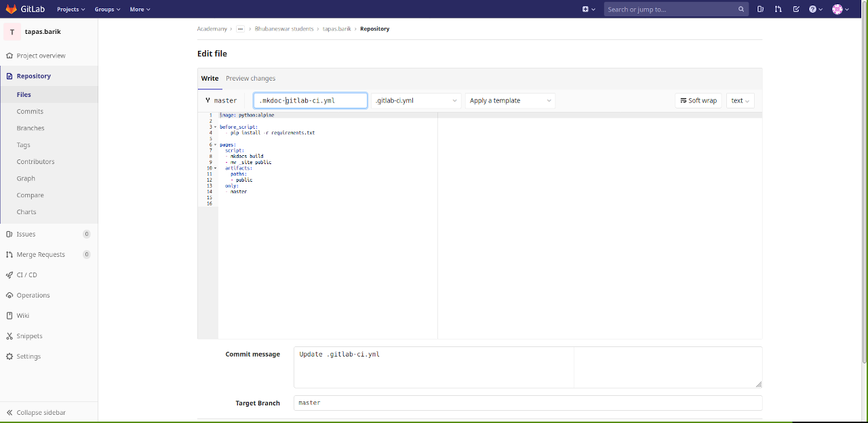Switch to the Write tab
Image resolution: width=868 pixels, height=423 pixels.
[210, 78]
